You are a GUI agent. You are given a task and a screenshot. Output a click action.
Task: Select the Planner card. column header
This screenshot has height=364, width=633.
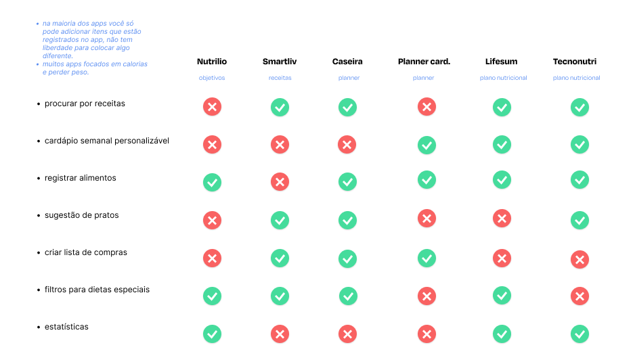click(x=424, y=62)
